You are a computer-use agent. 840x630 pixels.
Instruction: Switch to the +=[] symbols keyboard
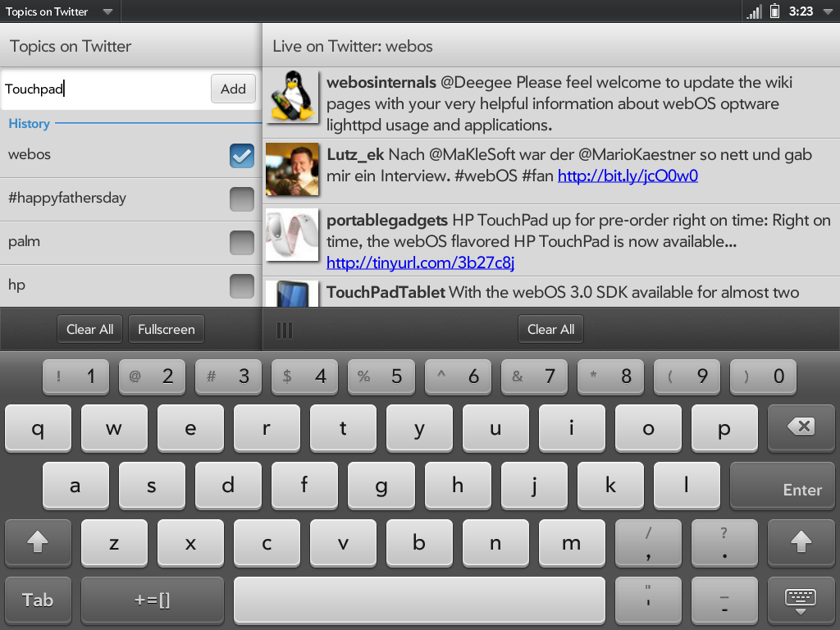click(152, 600)
